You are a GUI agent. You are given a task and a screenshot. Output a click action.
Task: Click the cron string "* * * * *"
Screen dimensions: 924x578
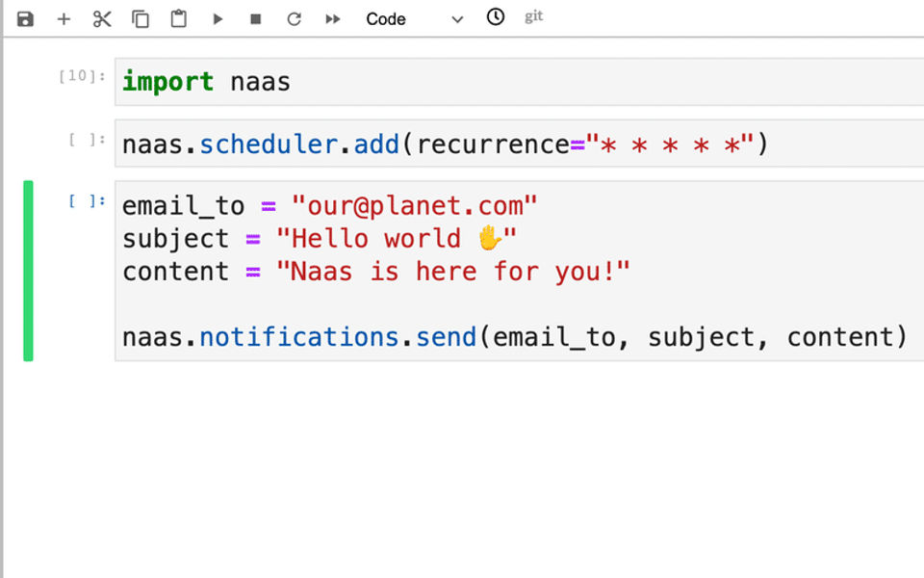pos(670,144)
